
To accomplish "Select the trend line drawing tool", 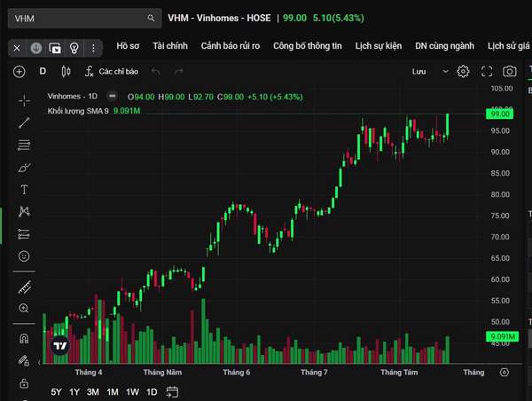I will pyautogui.click(x=24, y=122).
